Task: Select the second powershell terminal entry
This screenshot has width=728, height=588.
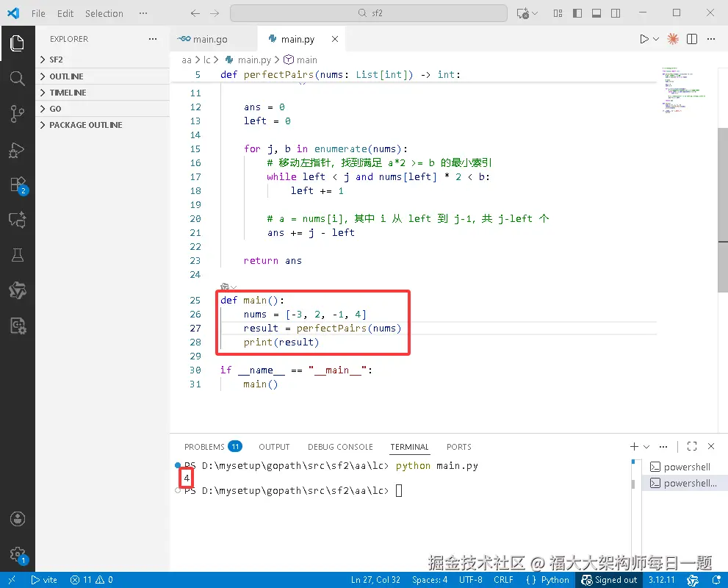Action: tap(685, 483)
